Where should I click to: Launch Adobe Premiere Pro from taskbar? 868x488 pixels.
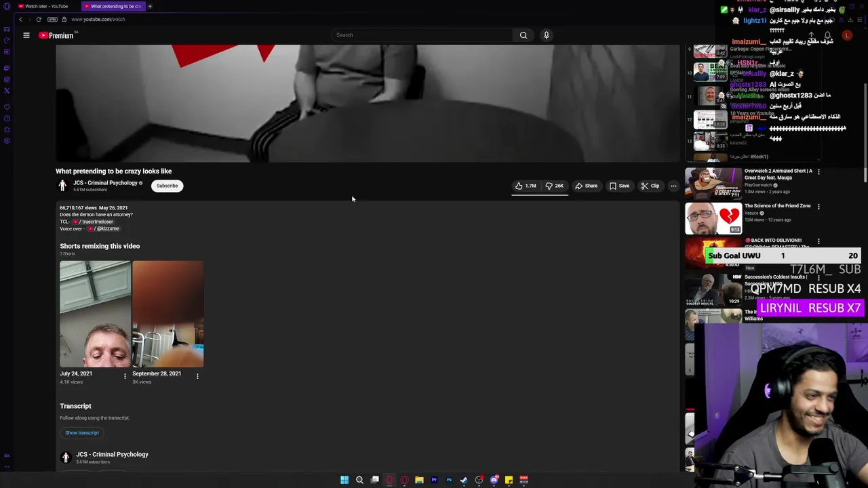click(x=434, y=480)
